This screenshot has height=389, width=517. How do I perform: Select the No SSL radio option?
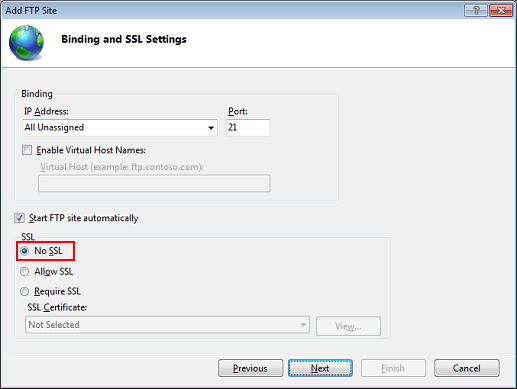24,251
